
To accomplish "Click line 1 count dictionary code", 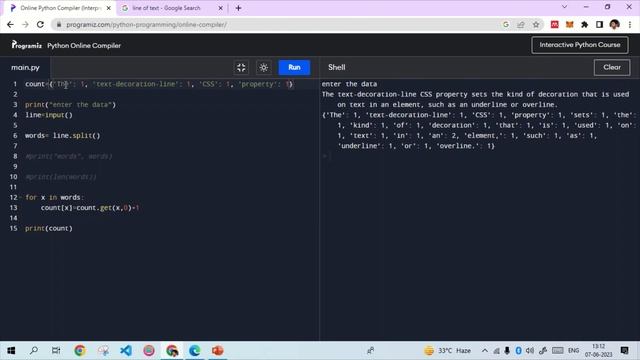I will (159, 84).
